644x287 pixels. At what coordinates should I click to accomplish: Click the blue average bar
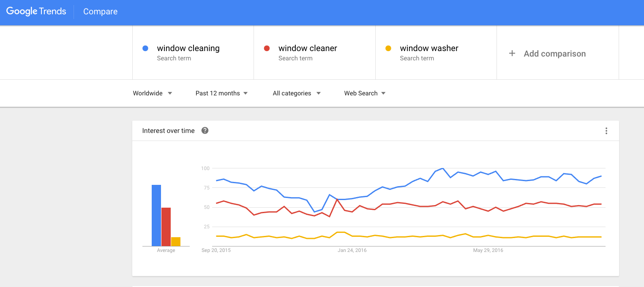tap(156, 215)
